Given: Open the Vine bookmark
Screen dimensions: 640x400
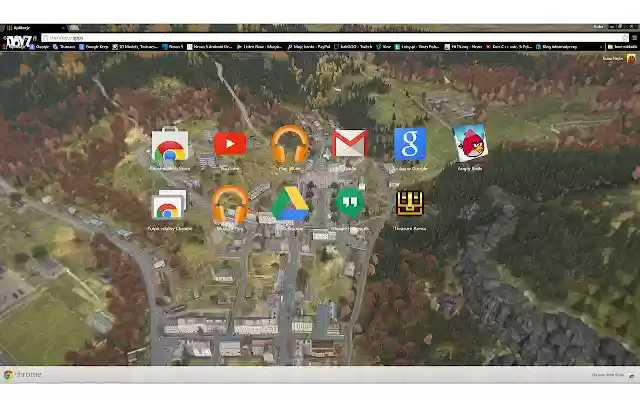Looking at the screenshot, I should click(x=384, y=47).
